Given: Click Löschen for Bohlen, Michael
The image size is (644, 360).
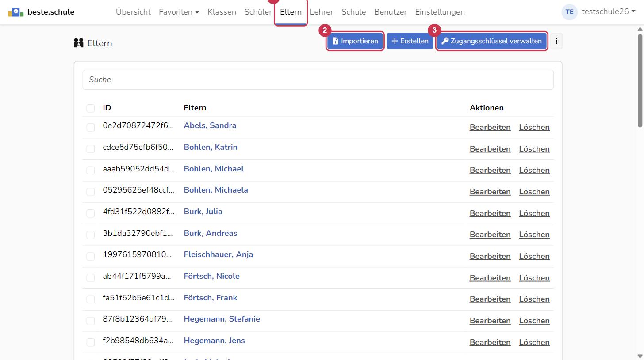Looking at the screenshot, I should (534, 170).
